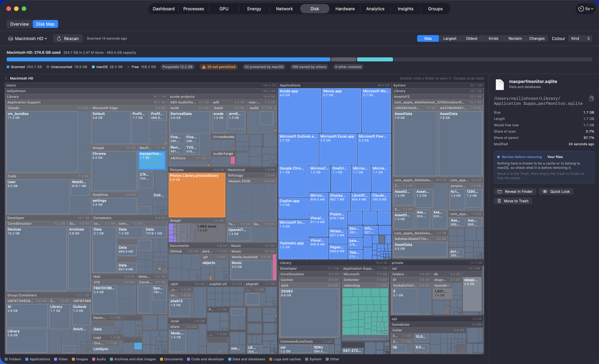Click the Rescan button

[x=68, y=38]
